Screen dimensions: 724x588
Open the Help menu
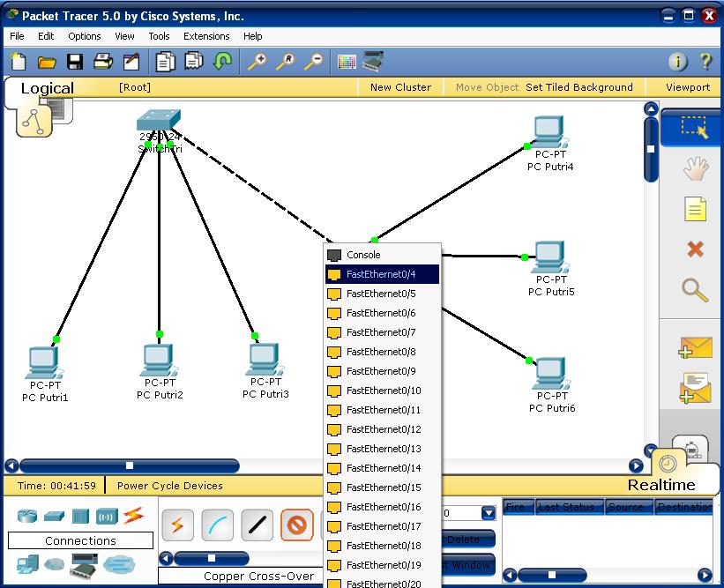pos(253,36)
